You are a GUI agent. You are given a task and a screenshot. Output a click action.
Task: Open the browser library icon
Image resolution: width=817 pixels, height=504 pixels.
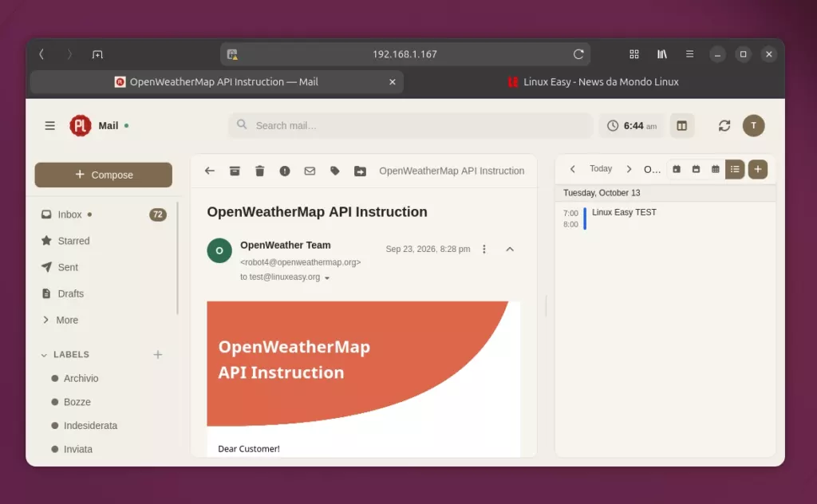point(661,54)
